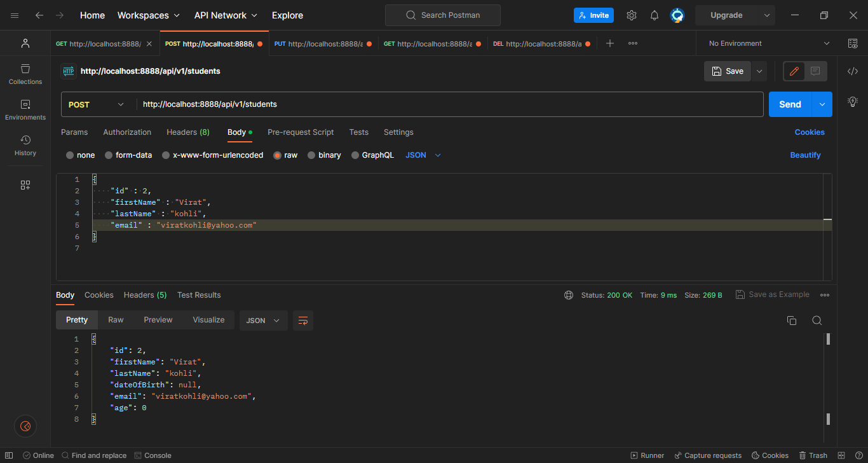Open the History sidebar panel
The width and height of the screenshot is (868, 463).
[25, 145]
